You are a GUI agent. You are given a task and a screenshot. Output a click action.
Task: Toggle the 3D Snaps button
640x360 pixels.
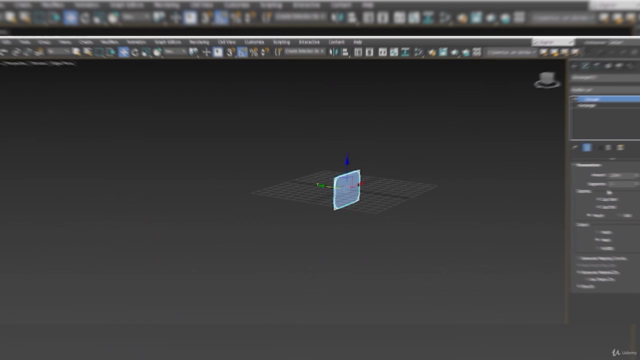(231, 52)
